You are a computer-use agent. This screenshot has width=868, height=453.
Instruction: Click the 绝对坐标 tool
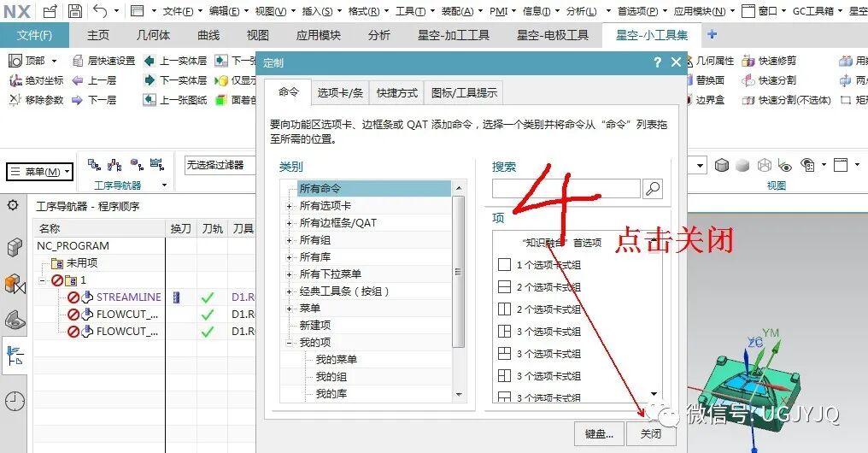coord(37,80)
